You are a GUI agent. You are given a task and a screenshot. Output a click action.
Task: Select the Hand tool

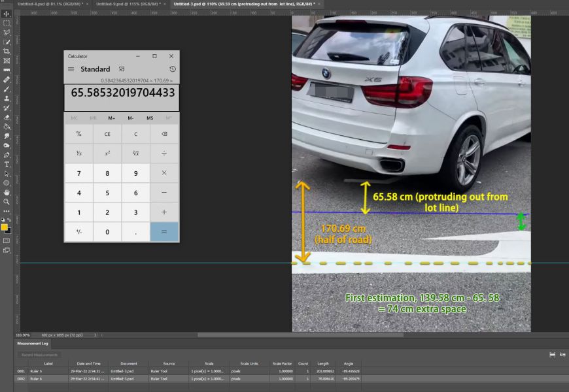coord(7,193)
